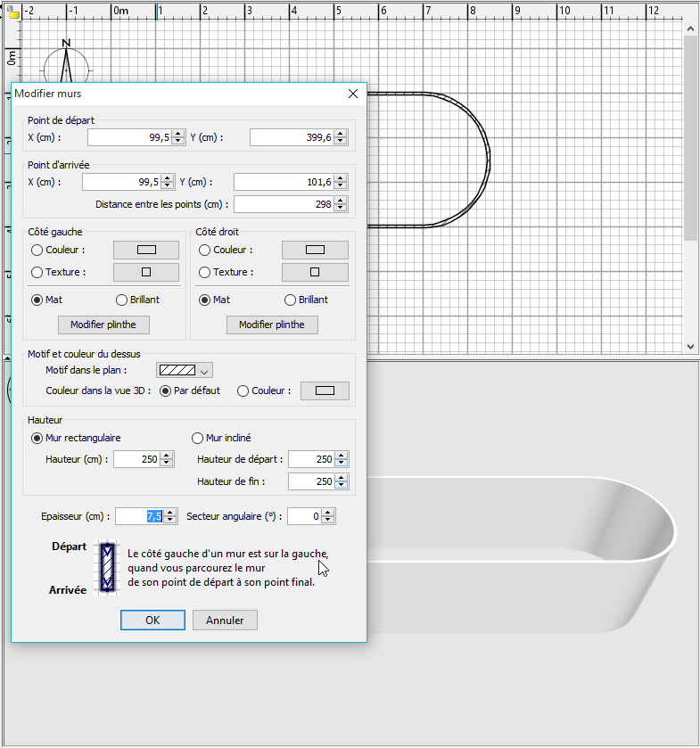Confirm with the OK button

point(152,621)
